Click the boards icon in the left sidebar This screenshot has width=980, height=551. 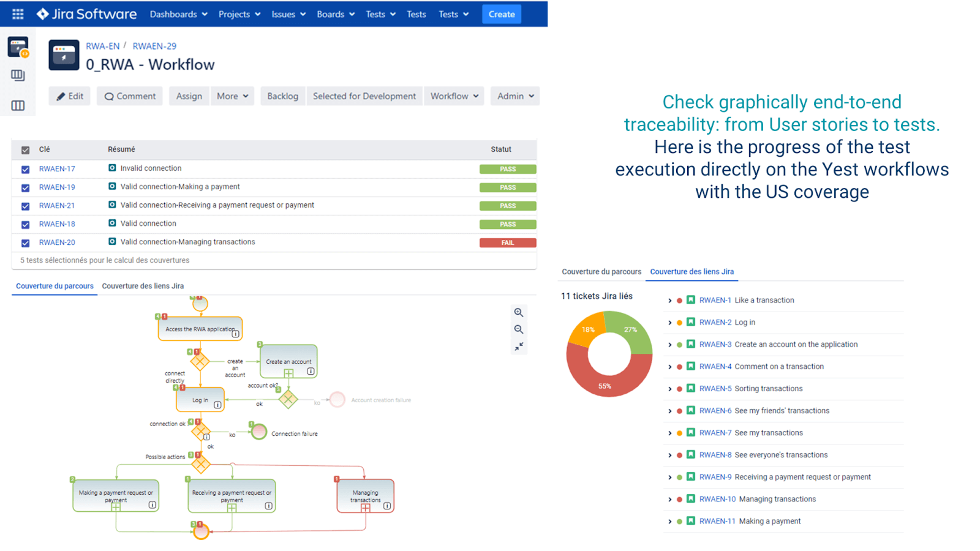pos(18,75)
